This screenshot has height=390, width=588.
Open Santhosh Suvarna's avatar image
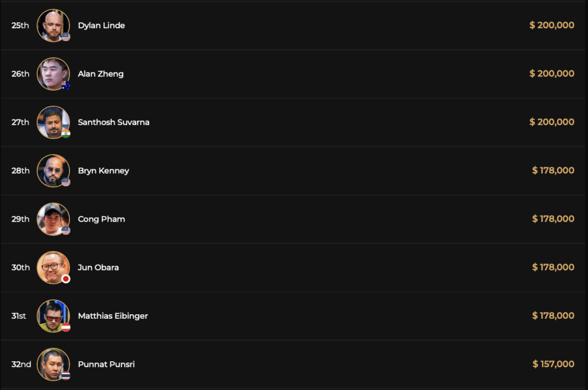click(53, 122)
